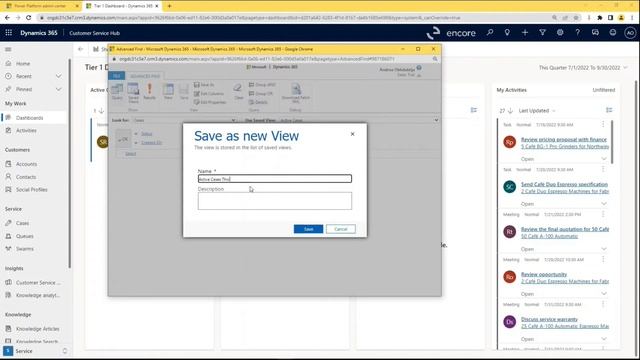Open the This Quarter date range dropdown
The height and width of the screenshot is (360, 640).
click(583, 68)
